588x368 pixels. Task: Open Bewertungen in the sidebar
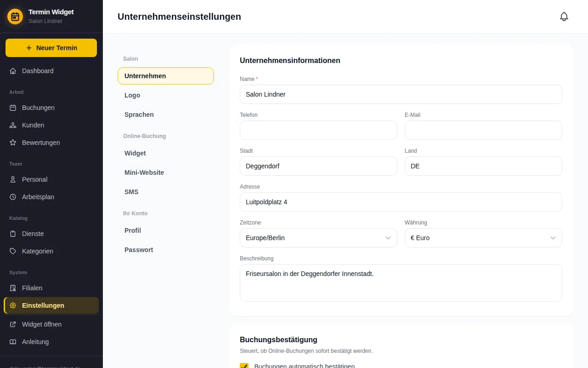[x=51, y=143]
